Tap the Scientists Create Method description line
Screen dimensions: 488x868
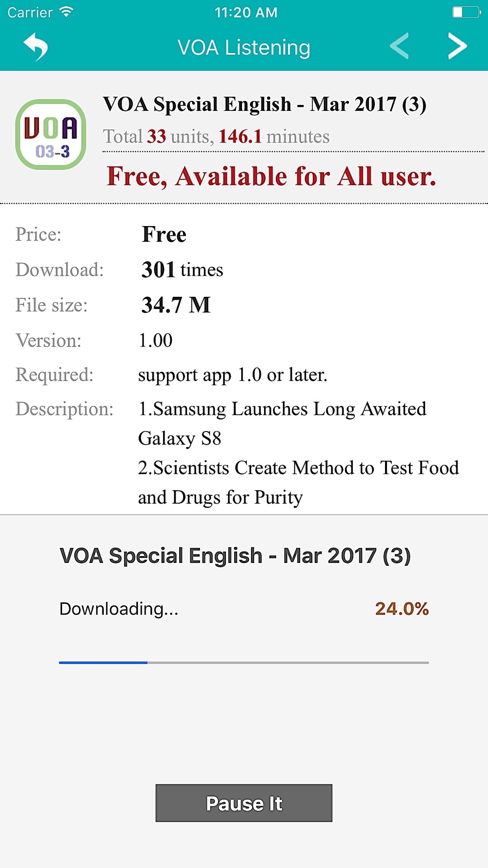(298, 482)
